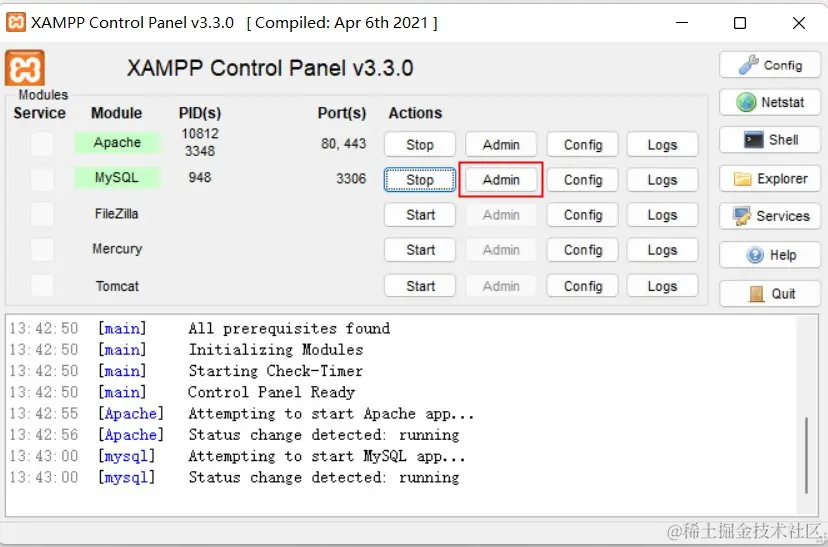Screen dimensions: 828x547
Task: Click the MySQL PID 948
Action: [x=200, y=177]
